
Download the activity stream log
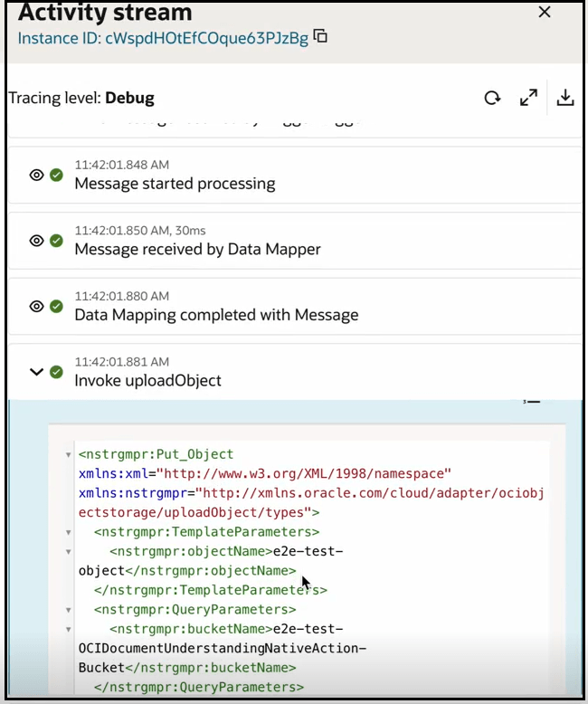(565, 98)
